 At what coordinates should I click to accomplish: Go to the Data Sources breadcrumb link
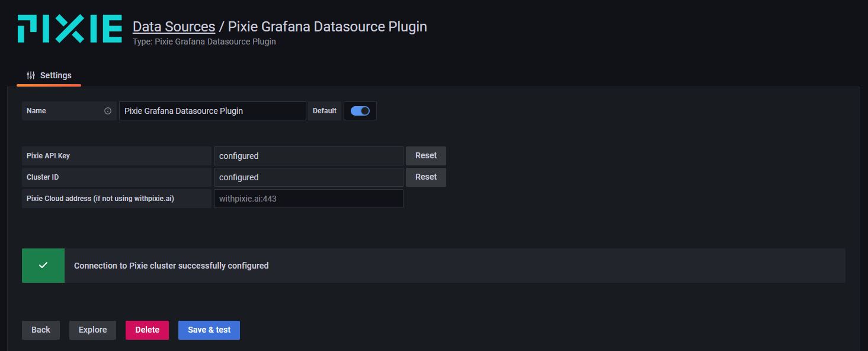point(174,27)
